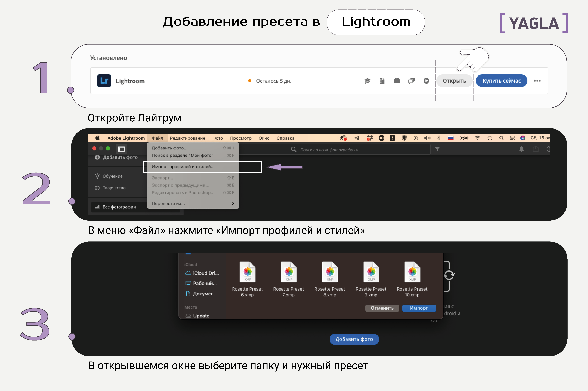Click the play video icon in Lightroom row
This screenshot has width=588, height=391.
tap(426, 81)
